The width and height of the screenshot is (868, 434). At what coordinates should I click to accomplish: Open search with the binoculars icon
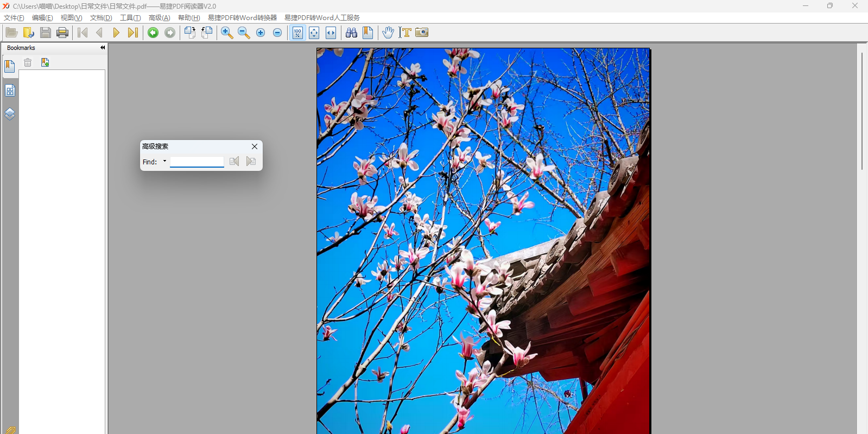pyautogui.click(x=351, y=33)
